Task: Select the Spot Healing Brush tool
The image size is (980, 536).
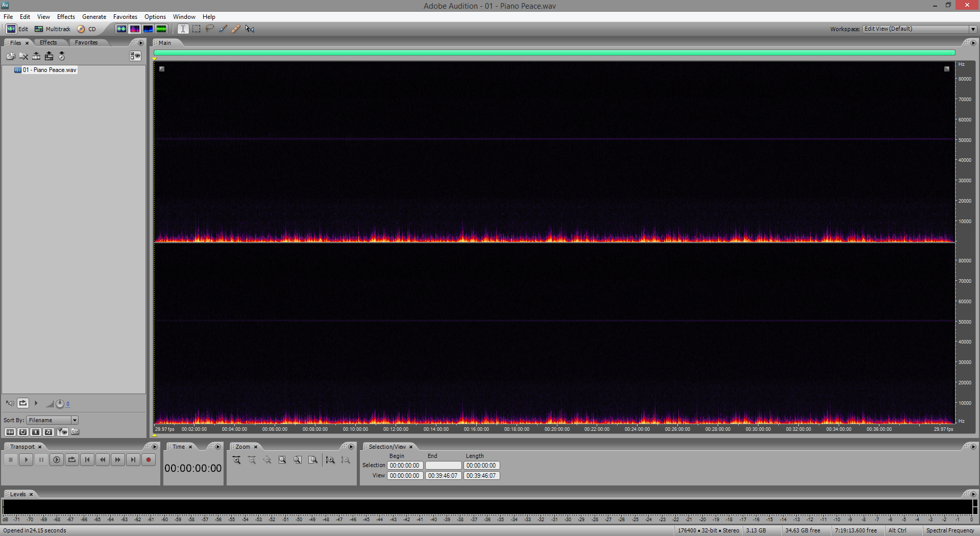Action: pos(236,29)
